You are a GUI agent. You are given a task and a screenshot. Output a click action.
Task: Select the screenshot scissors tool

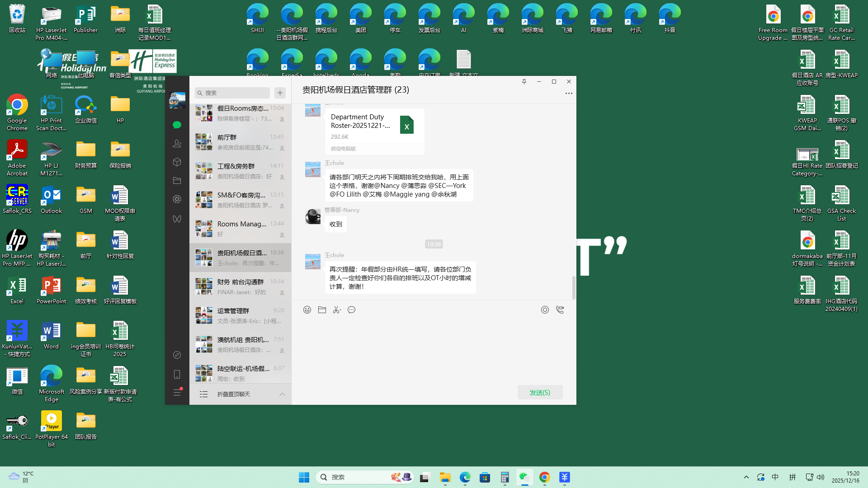(x=337, y=310)
